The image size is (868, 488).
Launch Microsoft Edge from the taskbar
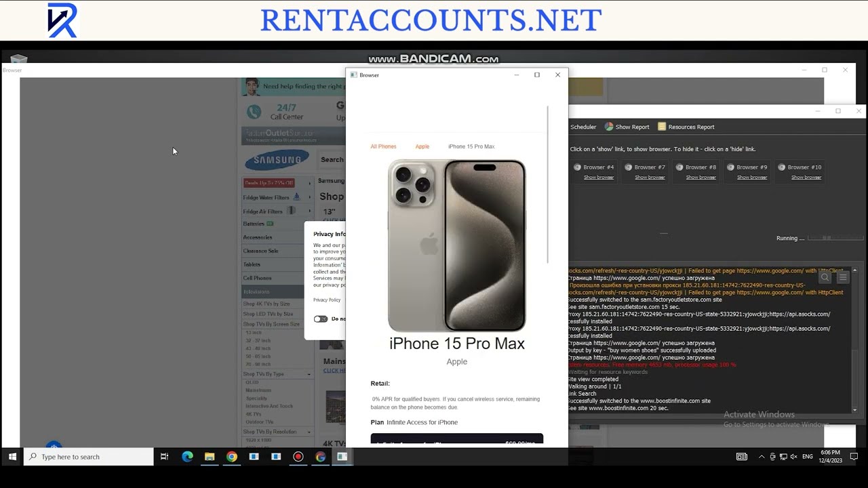(187, 457)
